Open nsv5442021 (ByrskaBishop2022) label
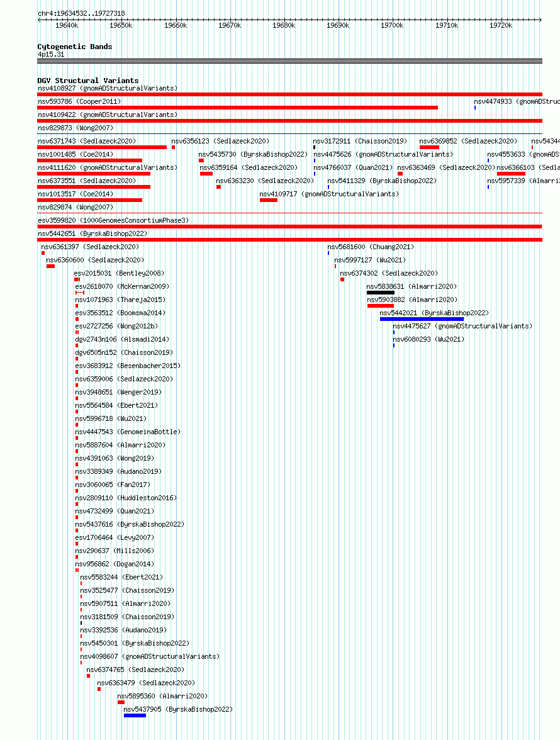560x740 pixels. coord(435,313)
